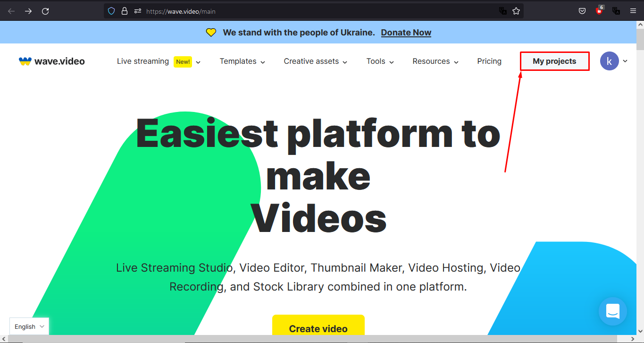Click the 'Live Streaming Studio, Video Editor' description

[x=318, y=277]
